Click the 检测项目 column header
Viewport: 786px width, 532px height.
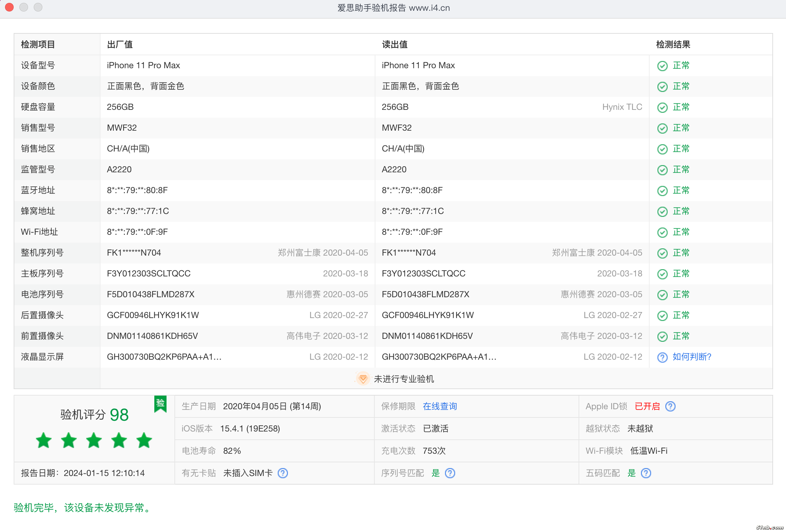(38, 45)
